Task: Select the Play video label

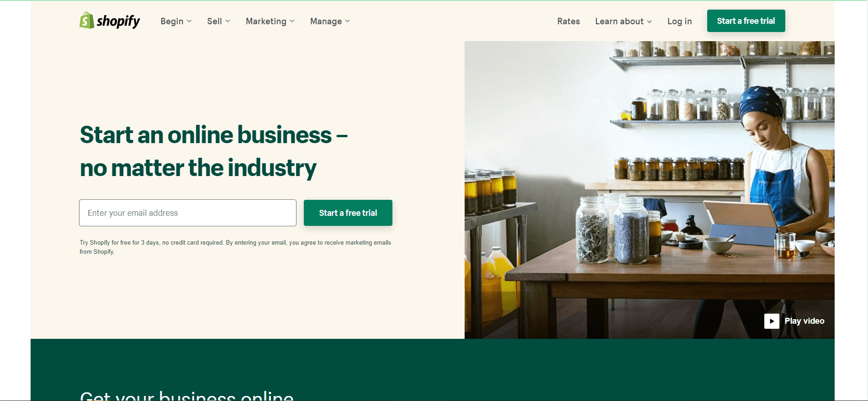Action: pos(804,321)
